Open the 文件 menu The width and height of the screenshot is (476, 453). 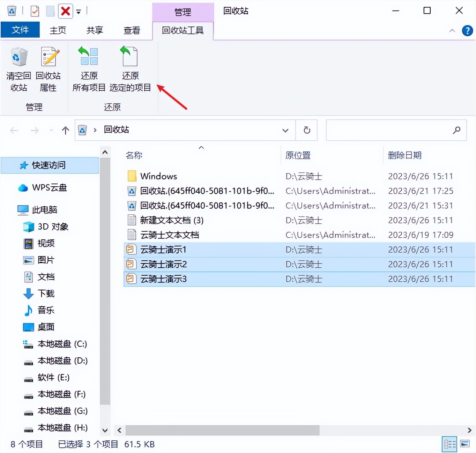[x=20, y=30]
